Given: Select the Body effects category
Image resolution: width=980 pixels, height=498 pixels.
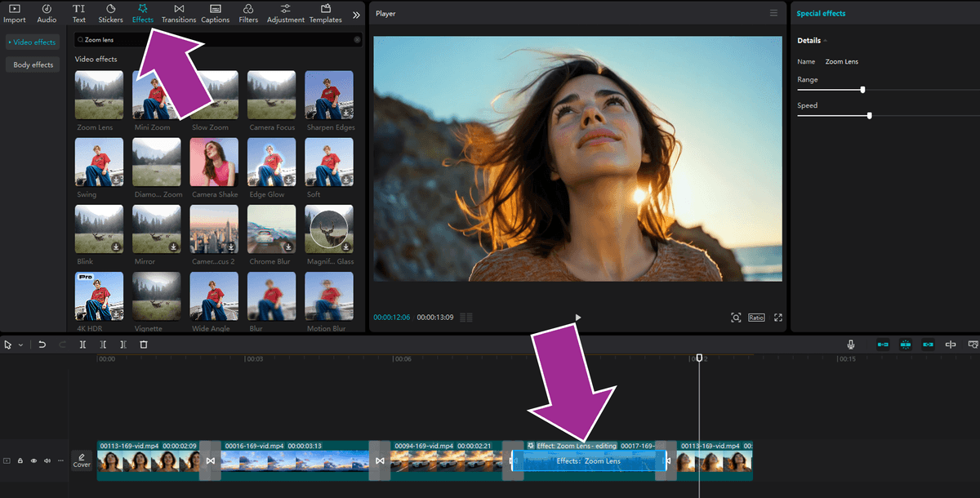Looking at the screenshot, I should 33,64.
